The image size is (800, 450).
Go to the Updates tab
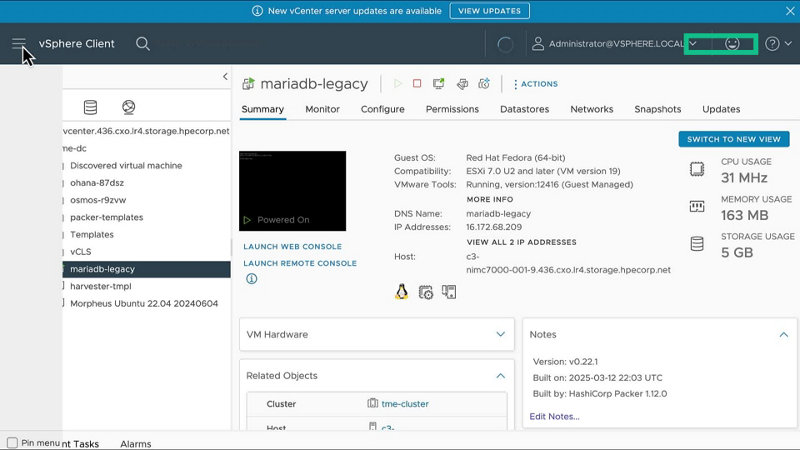point(721,109)
